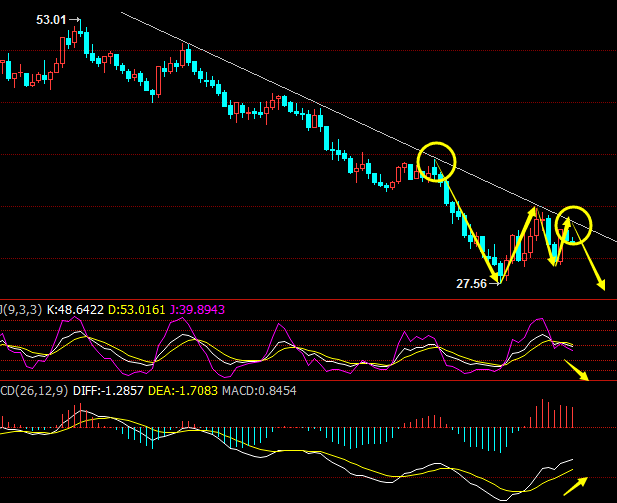Click the red divider line above the MACD panel
Image resolution: width=617 pixels, height=503 pixels.
(300, 381)
